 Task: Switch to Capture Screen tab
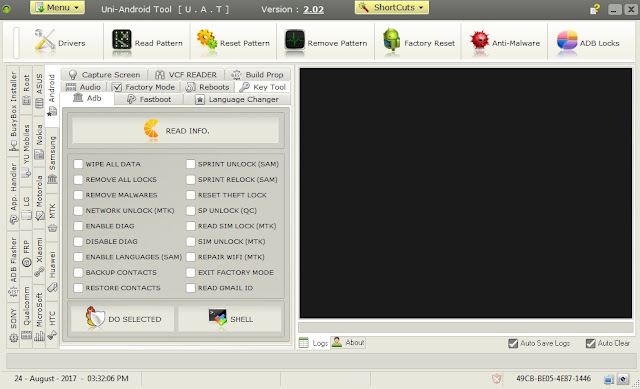pos(104,74)
